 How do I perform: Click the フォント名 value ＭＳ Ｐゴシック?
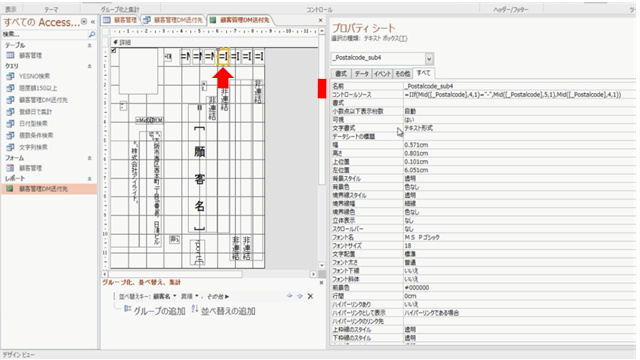point(519,237)
